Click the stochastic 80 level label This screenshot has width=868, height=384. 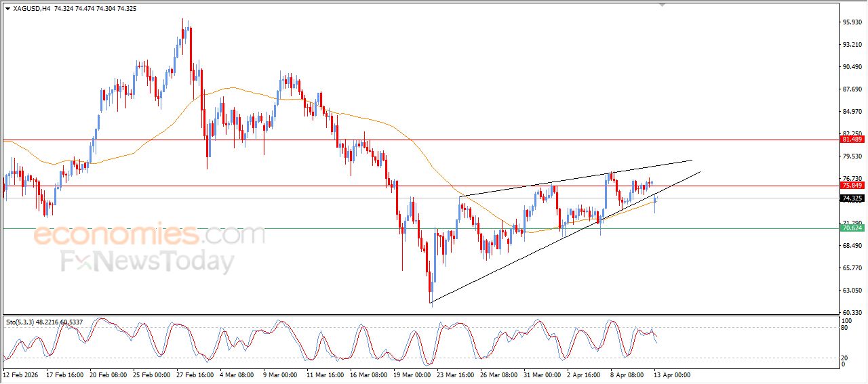pos(845,328)
